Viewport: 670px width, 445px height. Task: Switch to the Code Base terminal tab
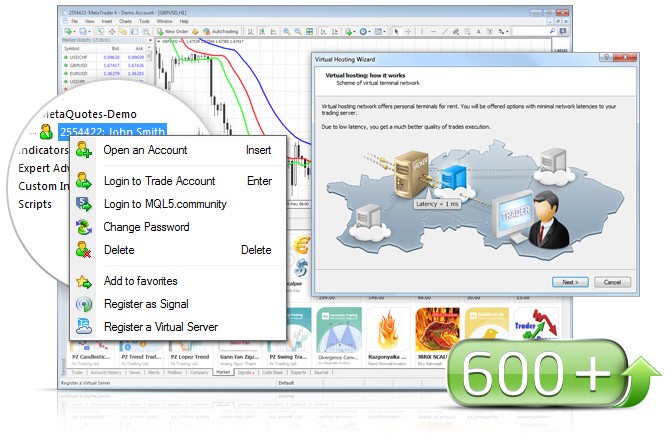(x=272, y=373)
